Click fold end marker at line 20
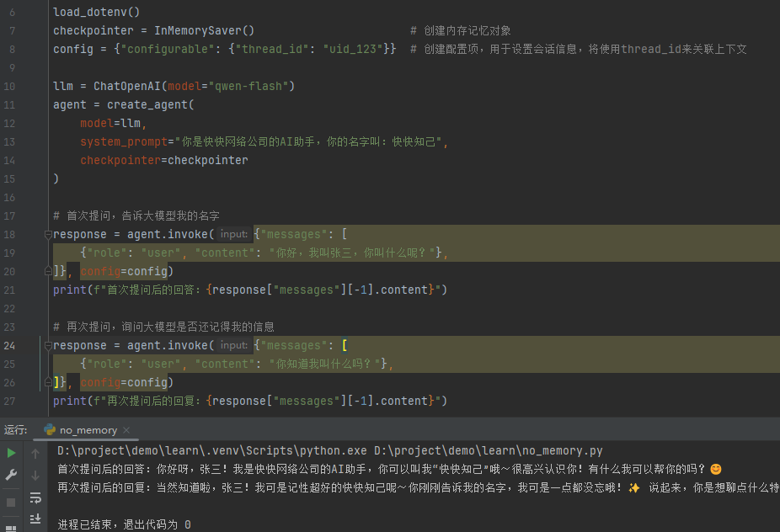This screenshot has width=780, height=532. click(x=48, y=271)
